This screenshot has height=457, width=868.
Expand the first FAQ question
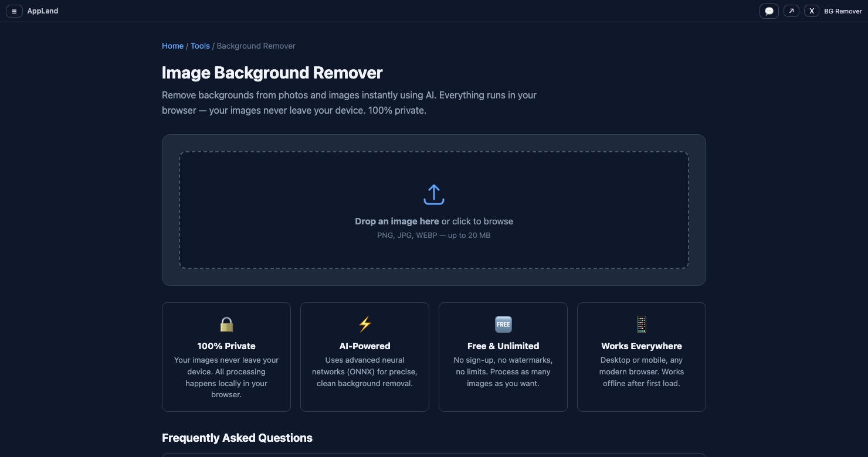click(x=434, y=456)
